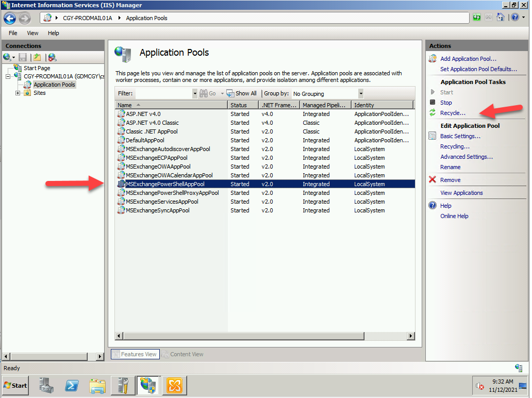Click Add Application Pool link

click(x=468, y=59)
